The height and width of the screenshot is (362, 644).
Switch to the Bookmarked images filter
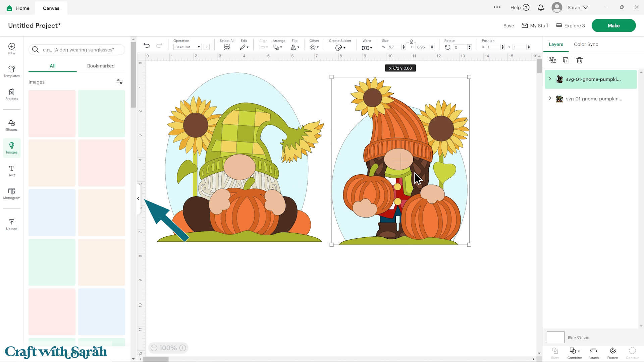tap(101, 66)
